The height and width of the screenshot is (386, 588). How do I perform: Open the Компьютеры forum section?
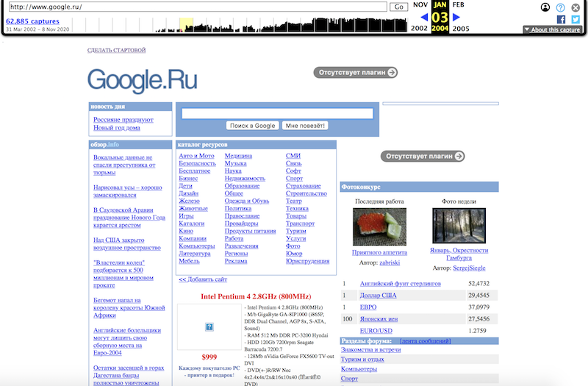point(359,369)
